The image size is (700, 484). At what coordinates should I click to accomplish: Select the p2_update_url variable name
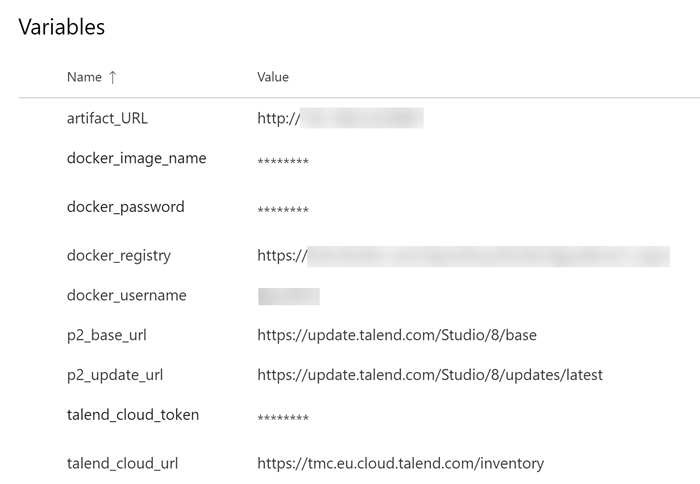(114, 375)
